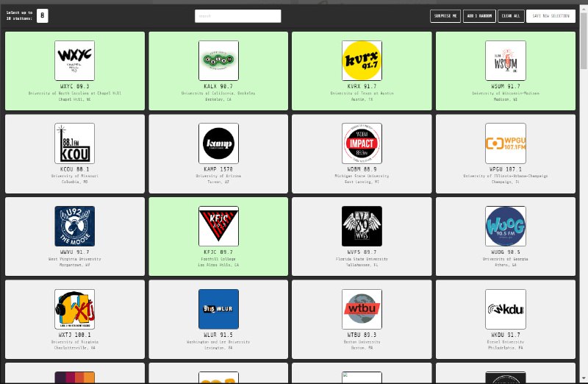Click the Save New Selection button
The image size is (588, 384).
[x=551, y=15]
